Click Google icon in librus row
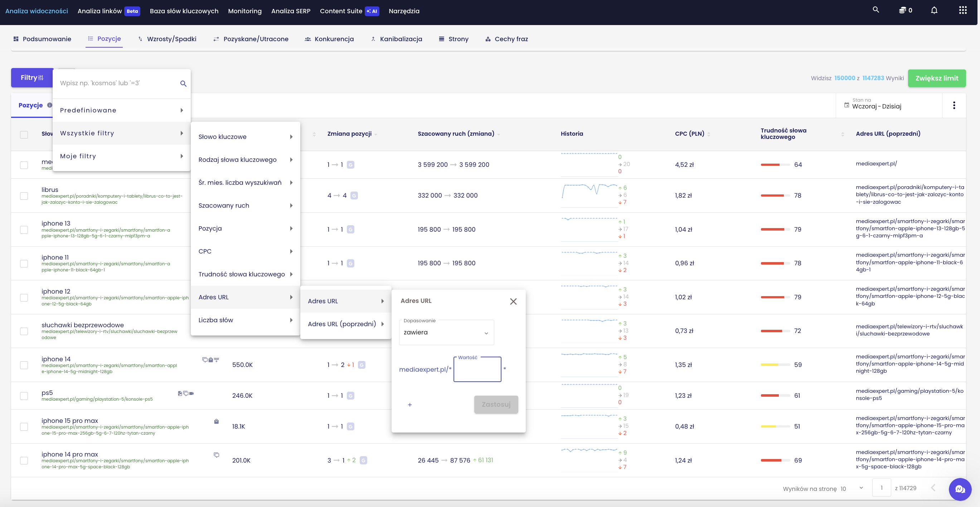Viewport: 980px width, 507px height. coord(354,195)
